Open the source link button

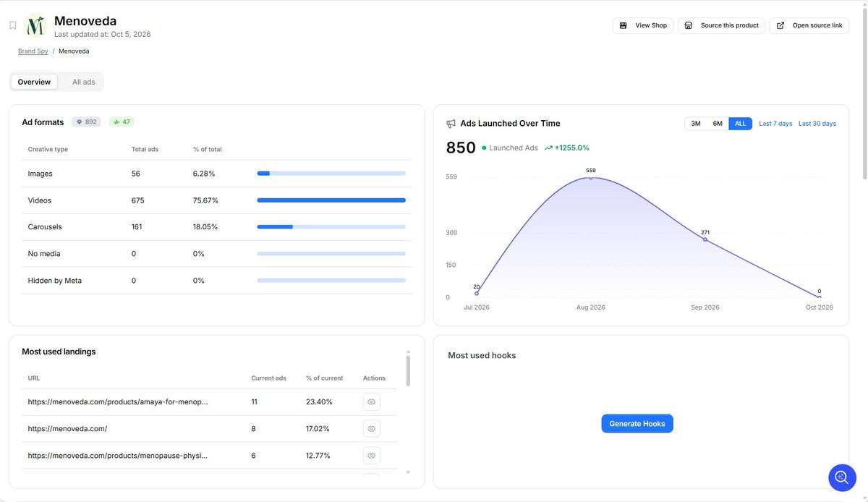[809, 25]
